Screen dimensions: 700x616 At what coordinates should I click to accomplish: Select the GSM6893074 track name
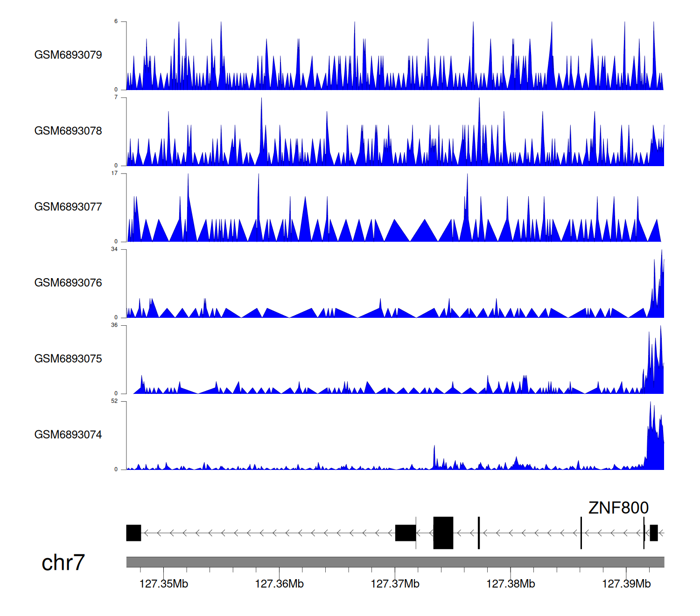click(68, 435)
